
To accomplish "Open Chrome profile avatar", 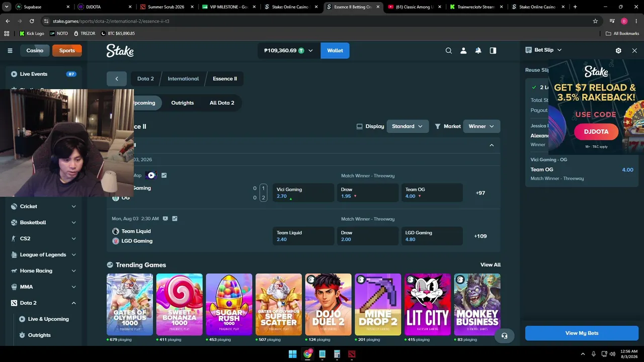I will 624,21.
